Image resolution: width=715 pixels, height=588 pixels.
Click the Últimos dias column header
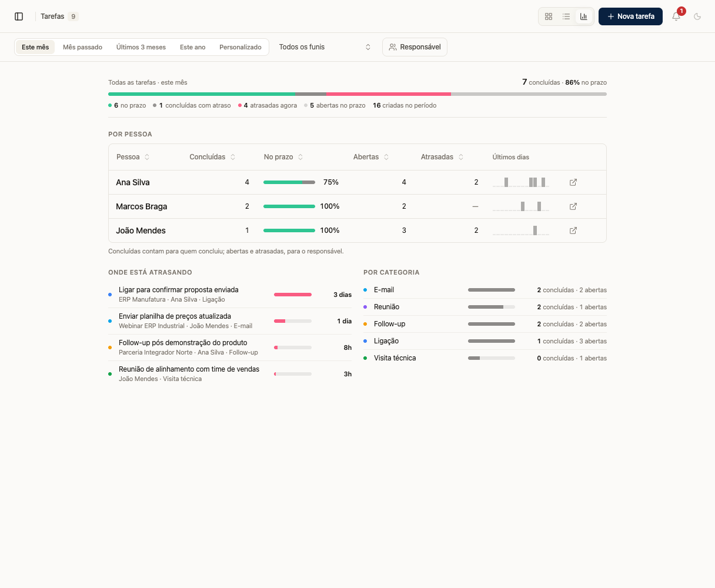pyautogui.click(x=511, y=157)
